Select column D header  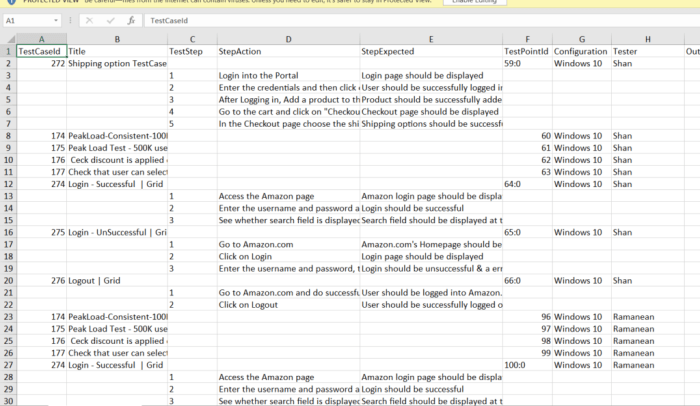tap(288, 39)
